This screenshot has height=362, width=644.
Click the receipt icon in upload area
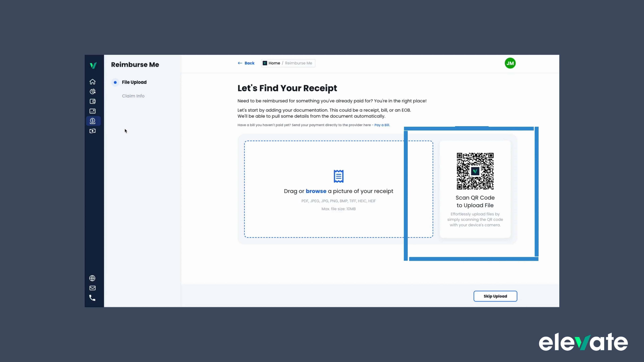tap(338, 176)
